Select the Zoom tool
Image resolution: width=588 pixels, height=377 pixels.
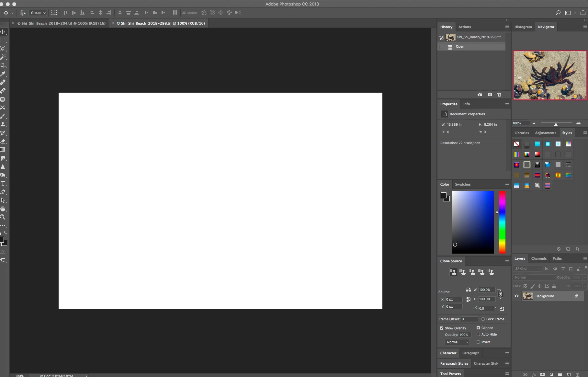point(3,217)
